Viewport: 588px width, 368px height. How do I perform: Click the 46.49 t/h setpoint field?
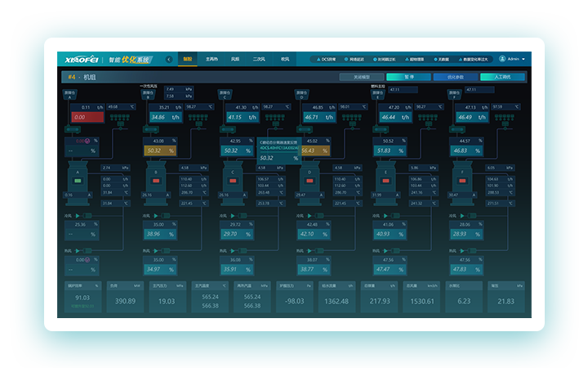pyautogui.click(x=472, y=117)
